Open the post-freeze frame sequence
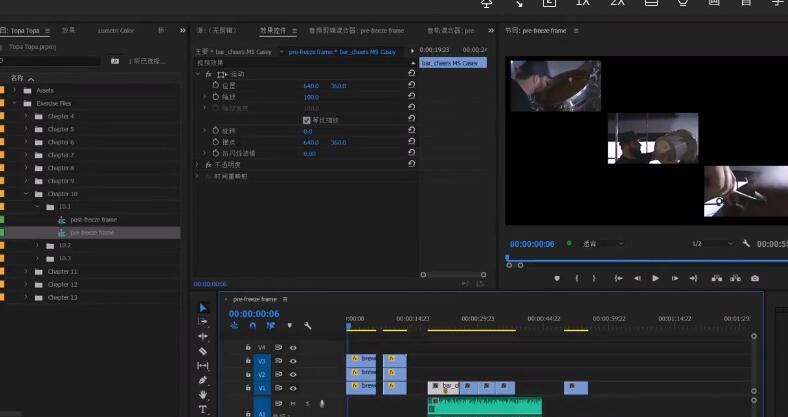788x417 pixels. click(93, 219)
